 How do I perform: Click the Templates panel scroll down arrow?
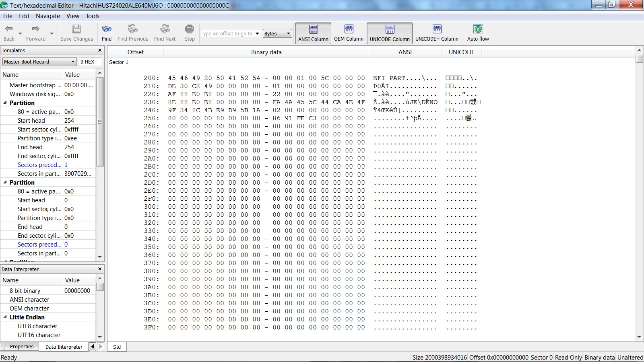click(x=100, y=257)
